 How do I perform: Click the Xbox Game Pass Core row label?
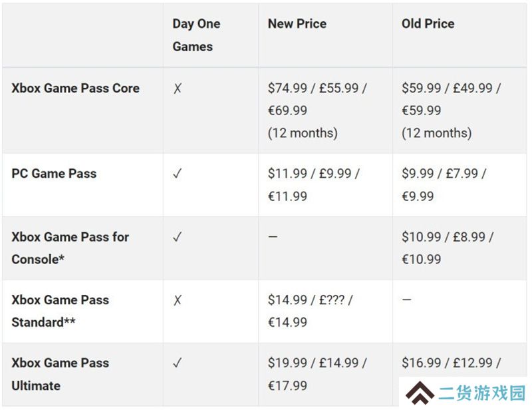click(75, 89)
